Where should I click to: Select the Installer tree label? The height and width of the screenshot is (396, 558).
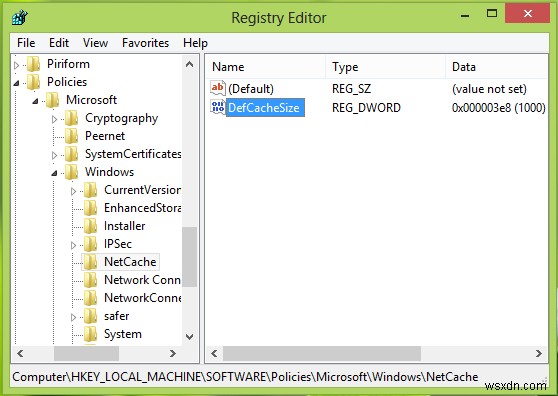pyautogui.click(x=125, y=226)
